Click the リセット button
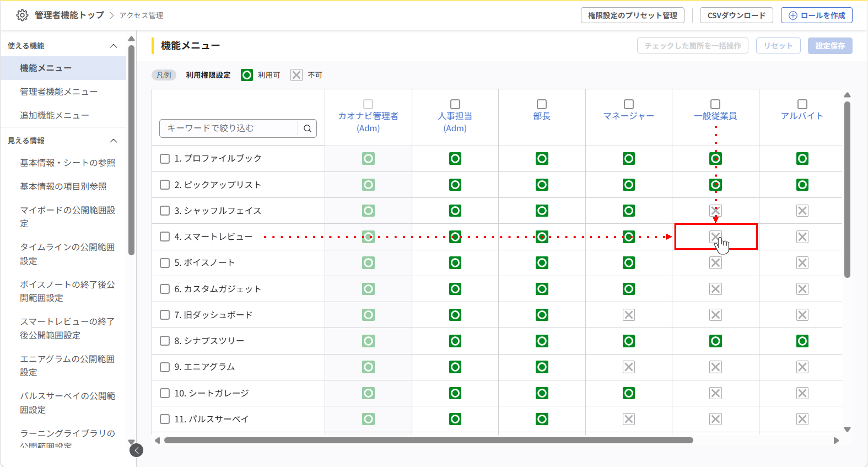The width and height of the screenshot is (868, 467). pyautogui.click(x=778, y=46)
